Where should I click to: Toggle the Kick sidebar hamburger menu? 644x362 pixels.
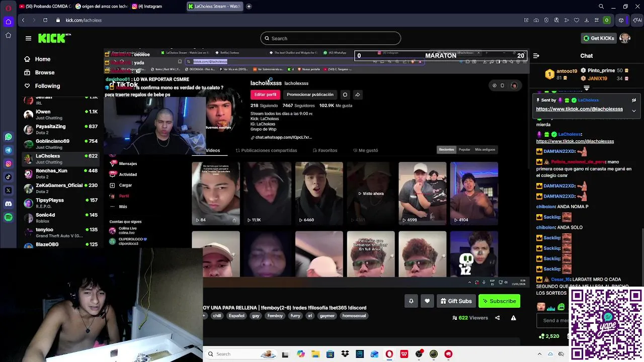click(28, 38)
